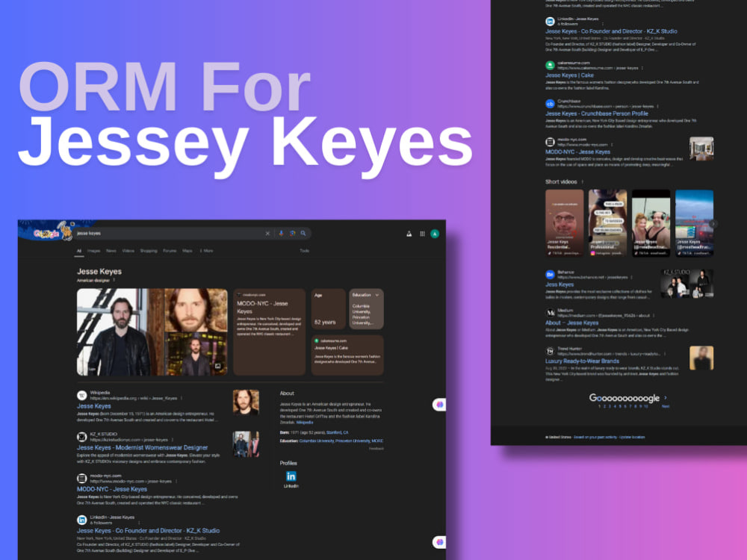Click the cakeresume.com result favicon in the right panel
This screenshot has height=560, width=747.
[x=550, y=65]
